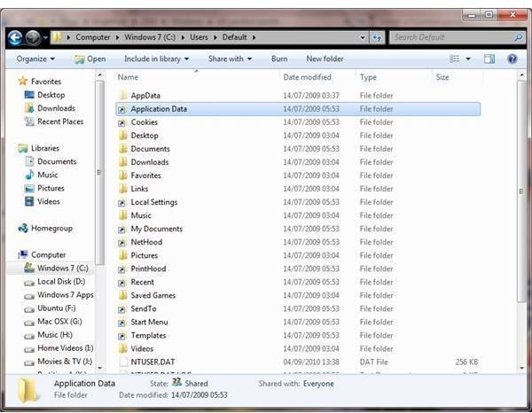Open Music library in sidebar
The height and width of the screenshot is (413, 532).
tap(41, 175)
